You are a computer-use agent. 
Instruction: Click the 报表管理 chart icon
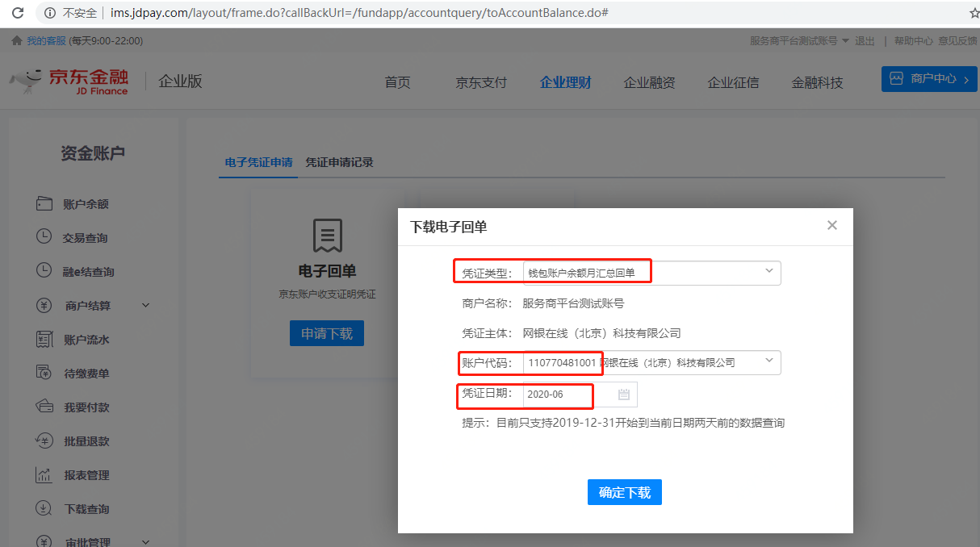(44, 474)
